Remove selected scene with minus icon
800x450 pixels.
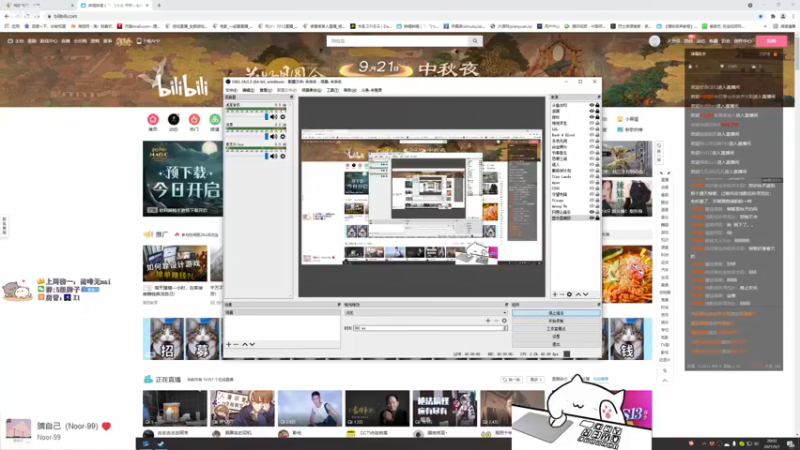236,344
